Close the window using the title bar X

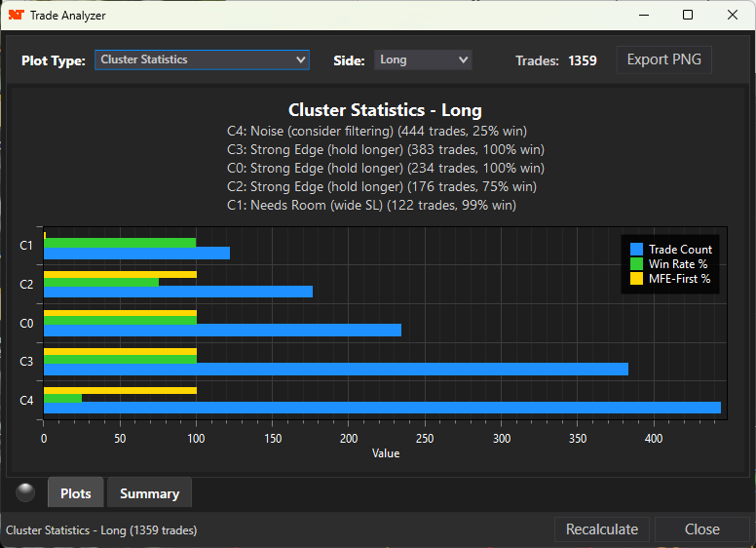coord(733,16)
